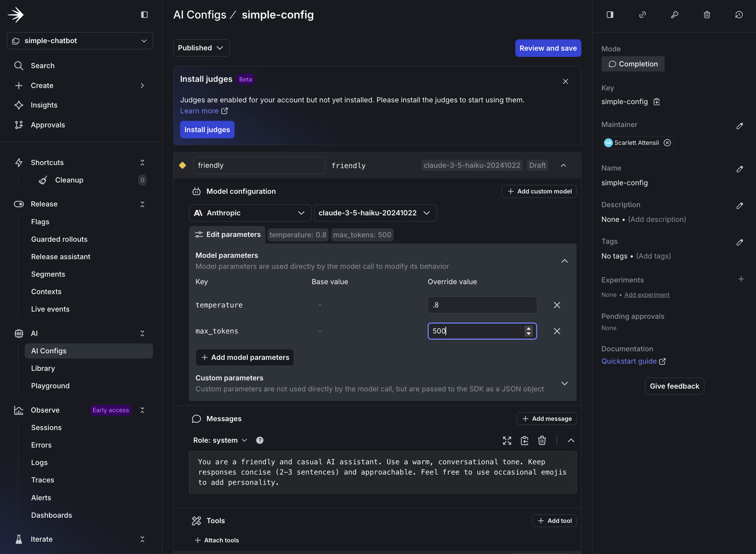This screenshot has height=554, width=756.
Task: Select the Completion mode toggle
Action: (633, 64)
